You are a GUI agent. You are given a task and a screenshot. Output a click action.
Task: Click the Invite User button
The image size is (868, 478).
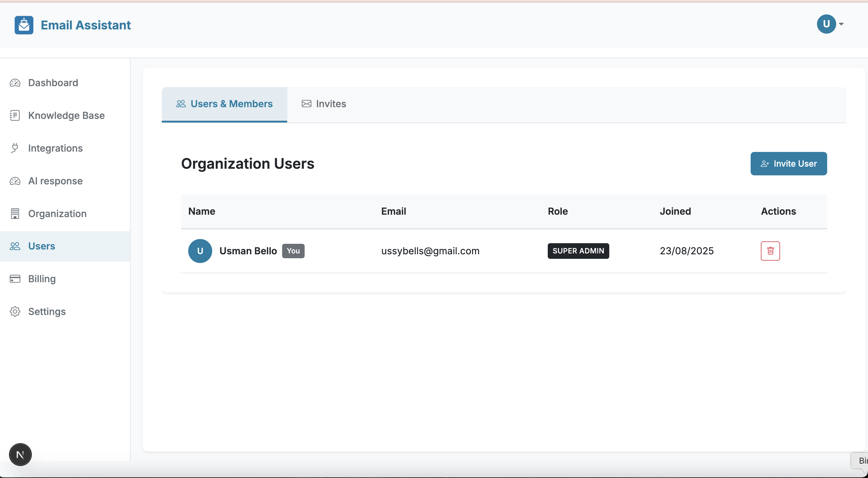pyautogui.click(x=788, y=164)
